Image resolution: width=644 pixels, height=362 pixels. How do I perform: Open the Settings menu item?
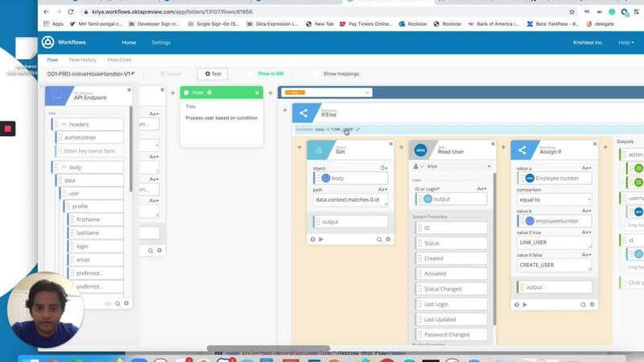click(x=161, y=42)
